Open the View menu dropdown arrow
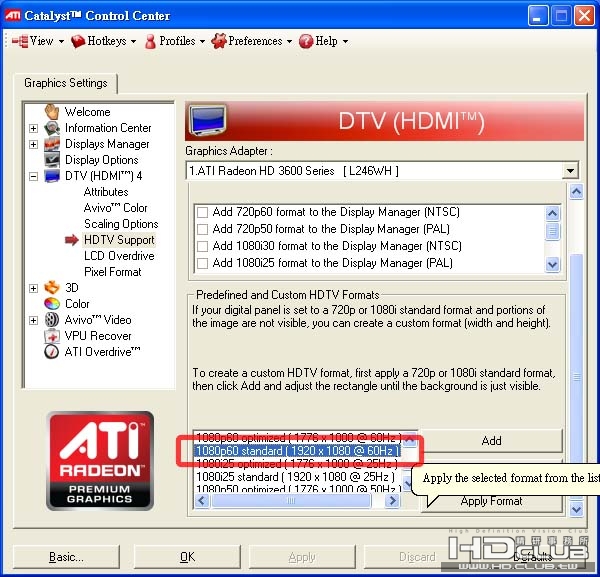Viewport: 600px width, 577px height. click(61, 41)
